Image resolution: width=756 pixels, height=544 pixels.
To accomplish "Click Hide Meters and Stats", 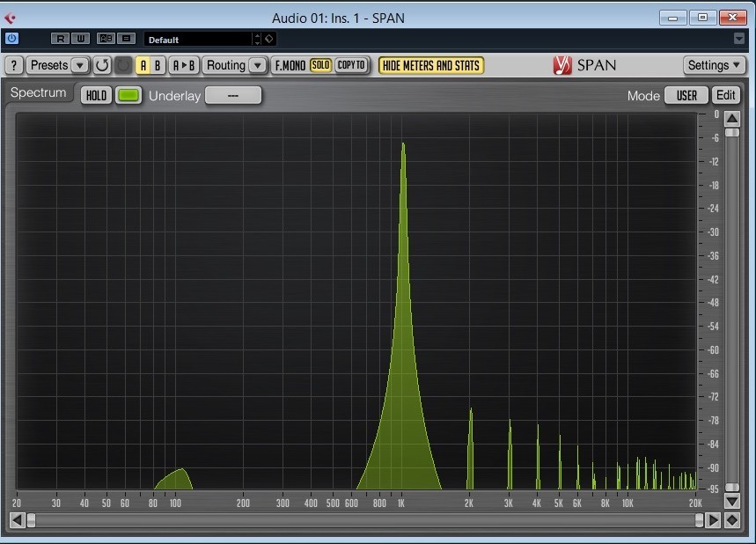I will [x=431, y=65].
